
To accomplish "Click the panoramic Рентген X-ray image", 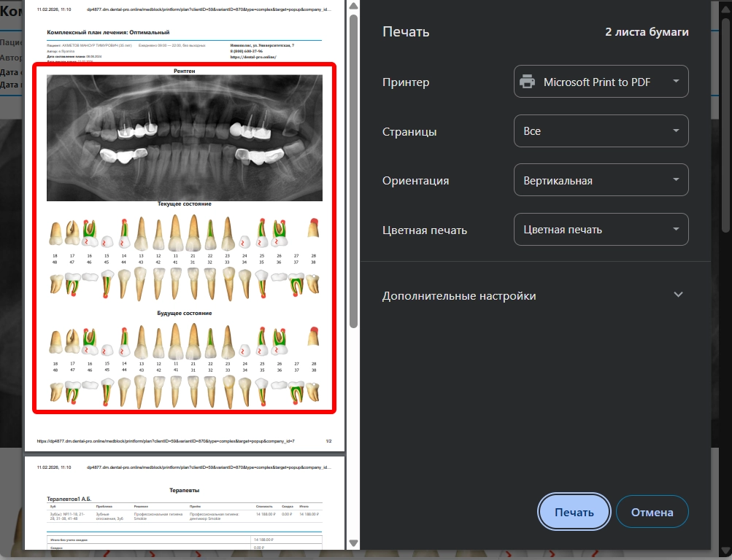I will 184,137.
